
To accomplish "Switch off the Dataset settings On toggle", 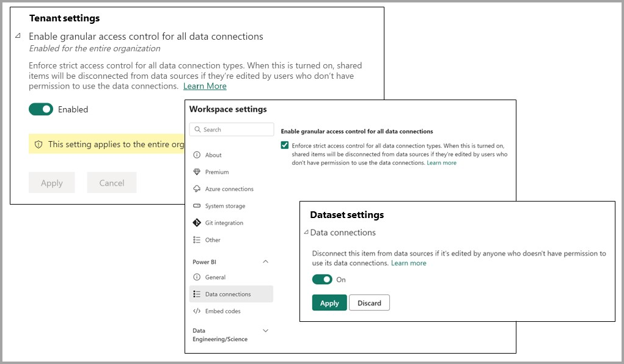I will [322, 280].
